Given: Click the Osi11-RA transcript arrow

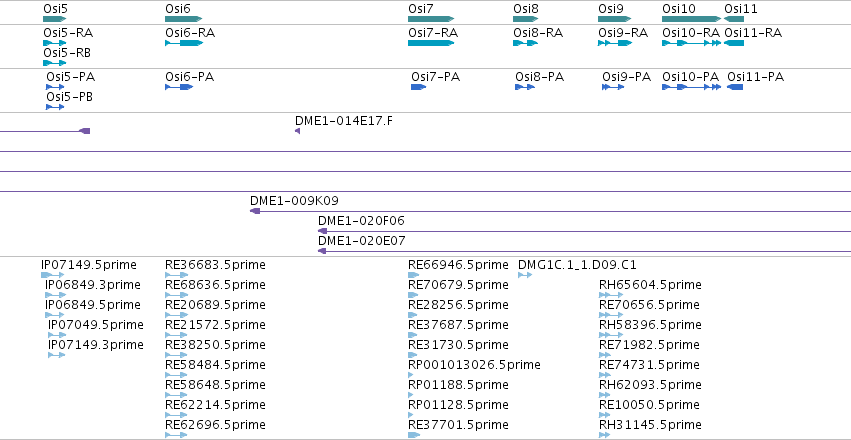Looking at the screenshot, I should coord(734,43).
